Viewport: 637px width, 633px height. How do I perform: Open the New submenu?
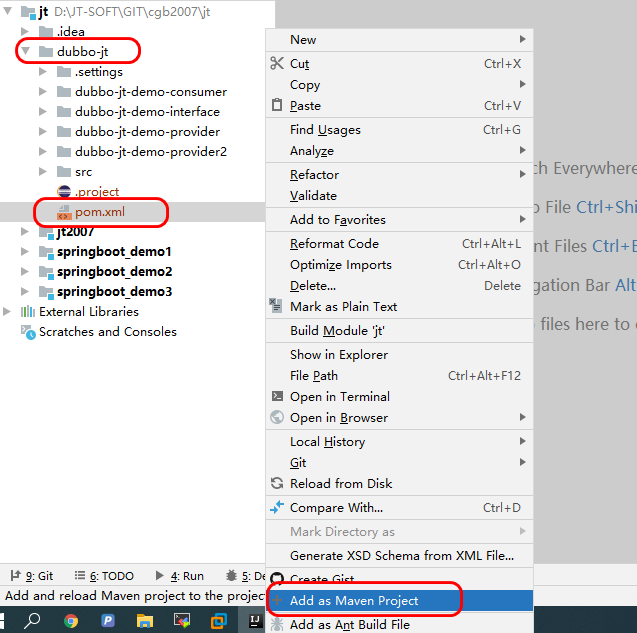click(x=399, y=39)
